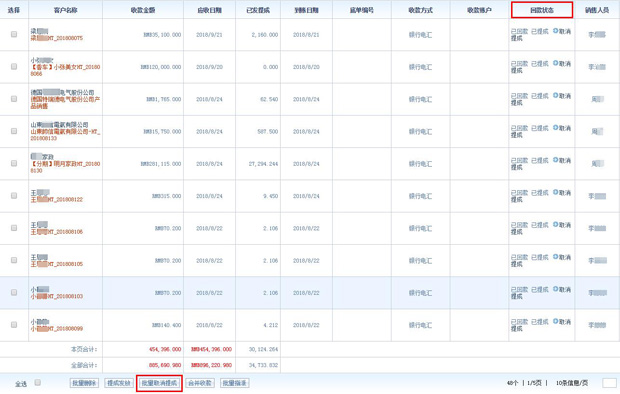Click the 27,294.244 commission cell
The image size is (620, 394).
tap(264, 164)
